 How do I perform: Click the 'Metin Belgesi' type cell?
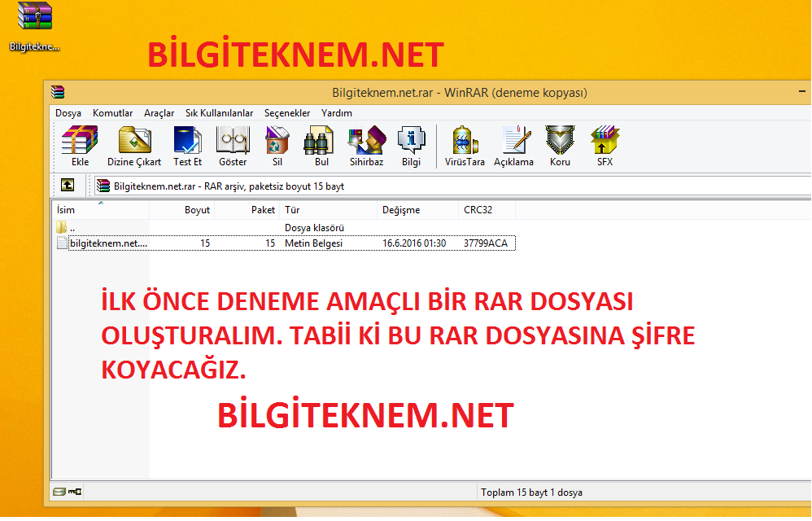[x=313, y=243]
